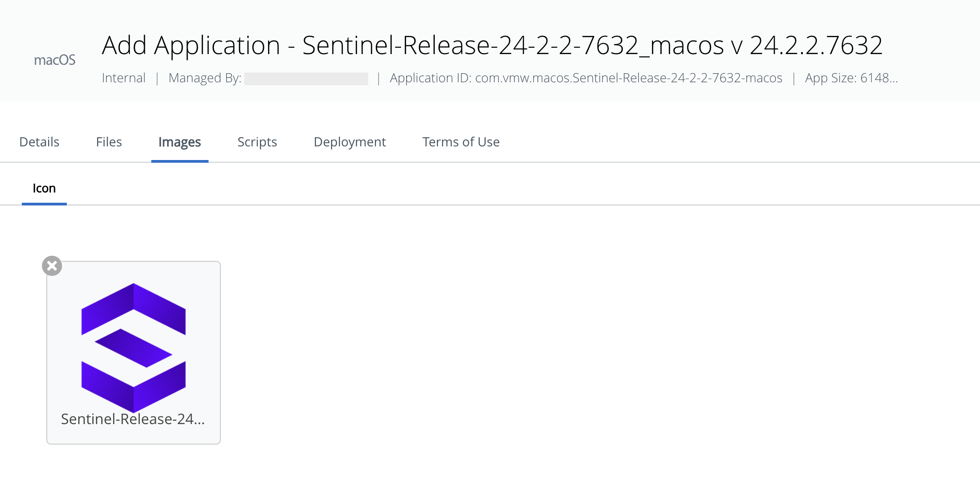Open the Files tab
The width and height of the screenshot is (980, 480).
point(109,142)
